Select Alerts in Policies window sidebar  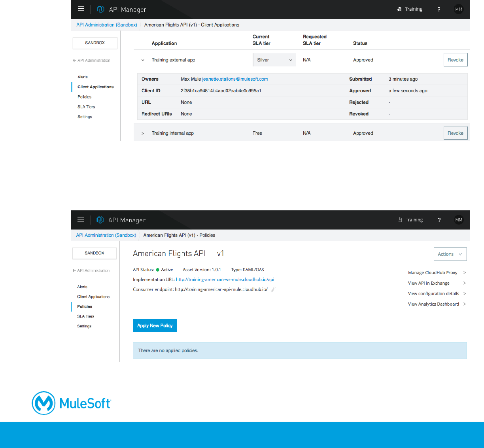82,287
